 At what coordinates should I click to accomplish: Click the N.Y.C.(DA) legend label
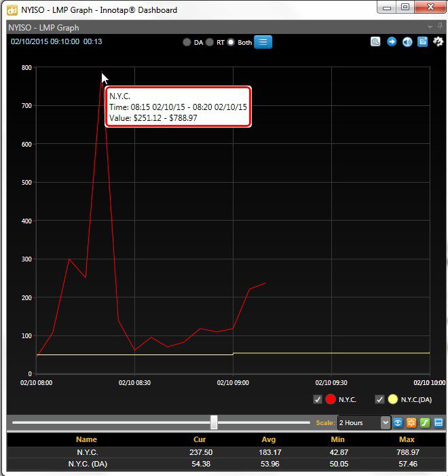click(416, 399)
